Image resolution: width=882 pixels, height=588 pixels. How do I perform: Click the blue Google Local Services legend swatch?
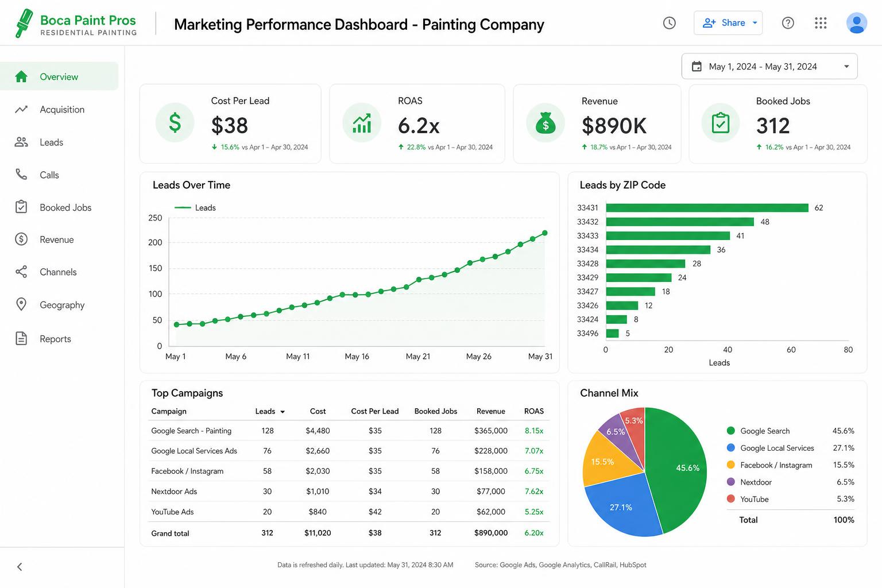(731, 448)
